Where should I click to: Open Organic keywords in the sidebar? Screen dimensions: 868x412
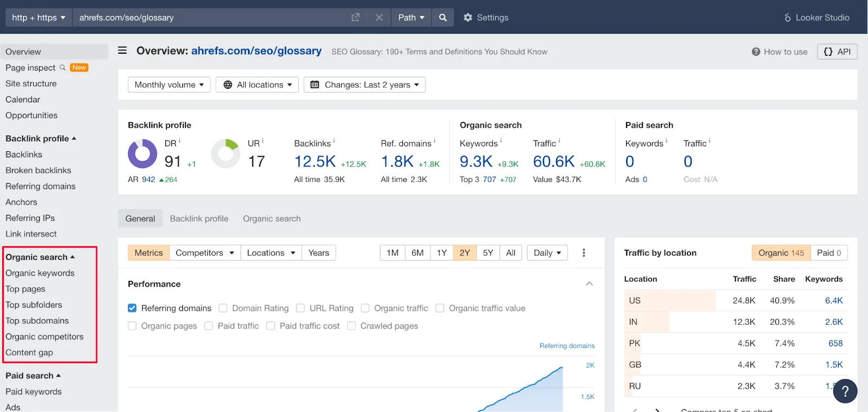(40, 273)
